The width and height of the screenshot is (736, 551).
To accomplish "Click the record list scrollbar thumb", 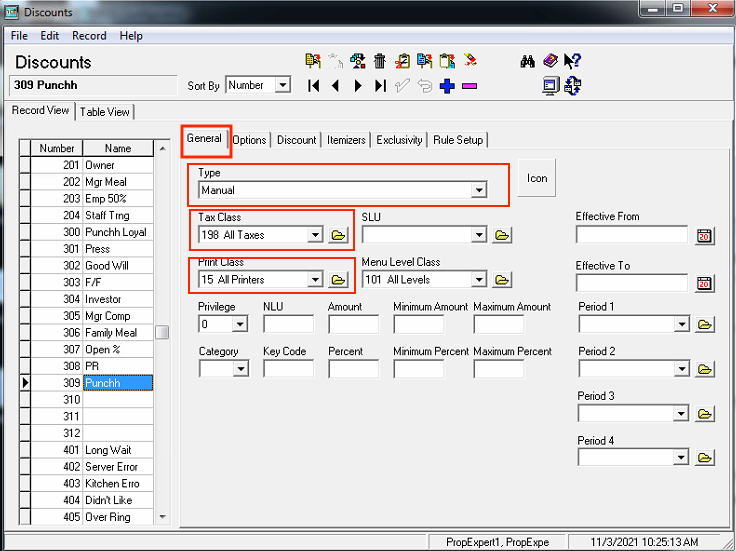I will click(162, 332).
